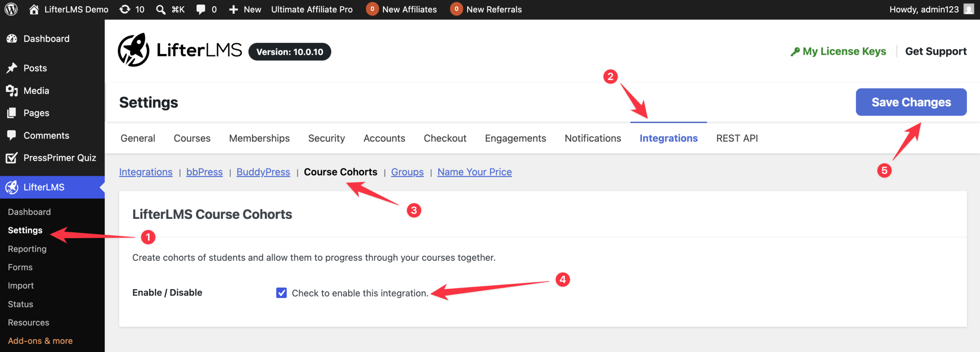The width and height of the screenshot is (980, 352).
Task: Open the Resources submenu item
Action: [29, 323]
